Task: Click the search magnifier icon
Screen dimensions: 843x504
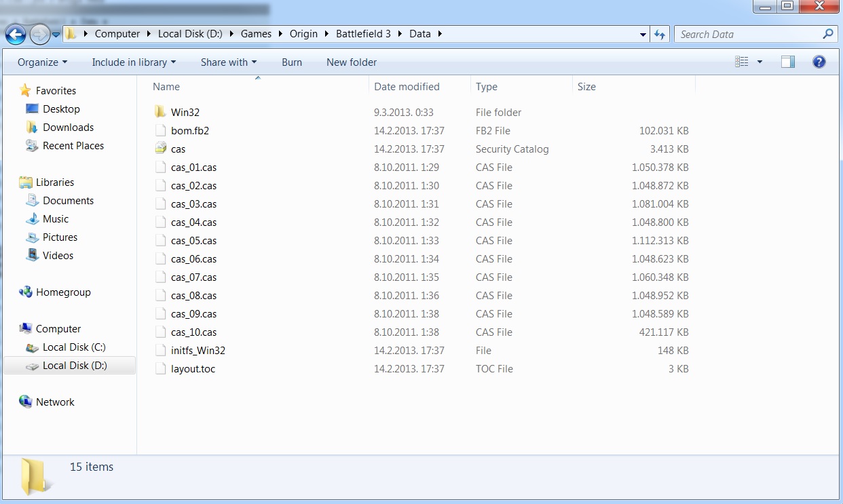Action: pos(827,34)
